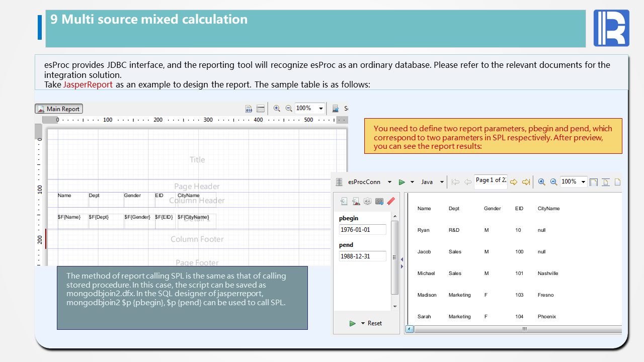
Task: Zoom out on the Main Report designer
Action: pyautogui.click(x=288, y=108)
